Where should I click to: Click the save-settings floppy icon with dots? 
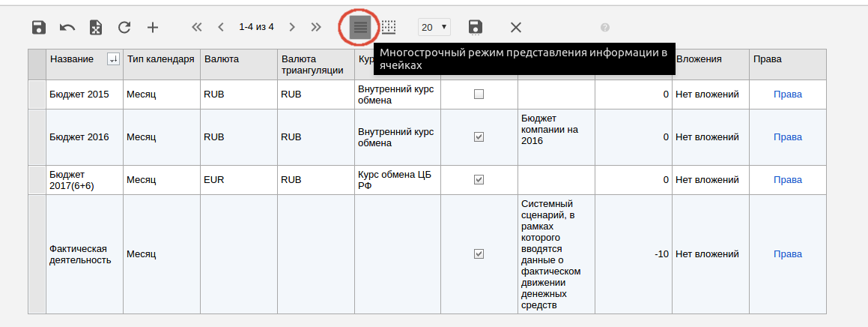(475, 28)
